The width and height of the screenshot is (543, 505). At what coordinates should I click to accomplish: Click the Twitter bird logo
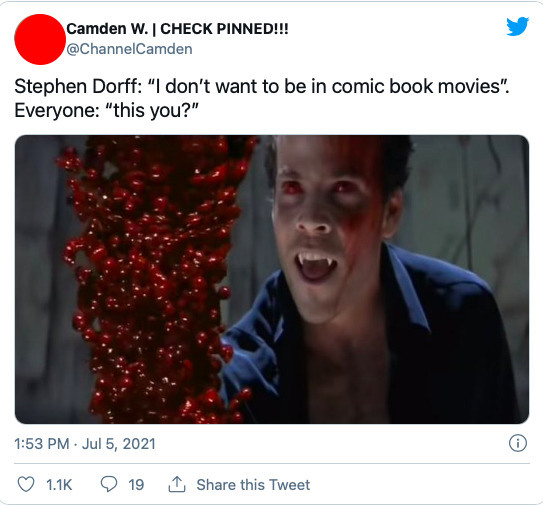[517, 26]
